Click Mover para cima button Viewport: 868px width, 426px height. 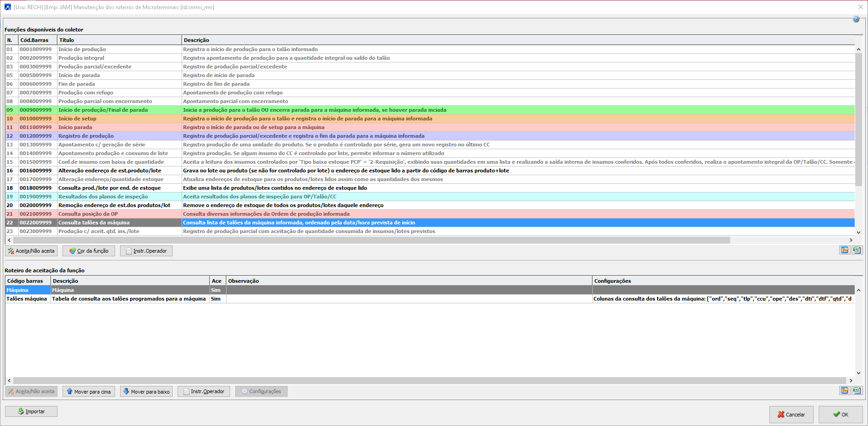click(x=89, y=391)
